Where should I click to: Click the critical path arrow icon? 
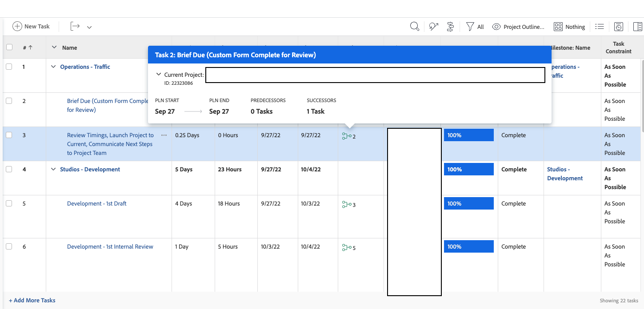coord(433,27)
